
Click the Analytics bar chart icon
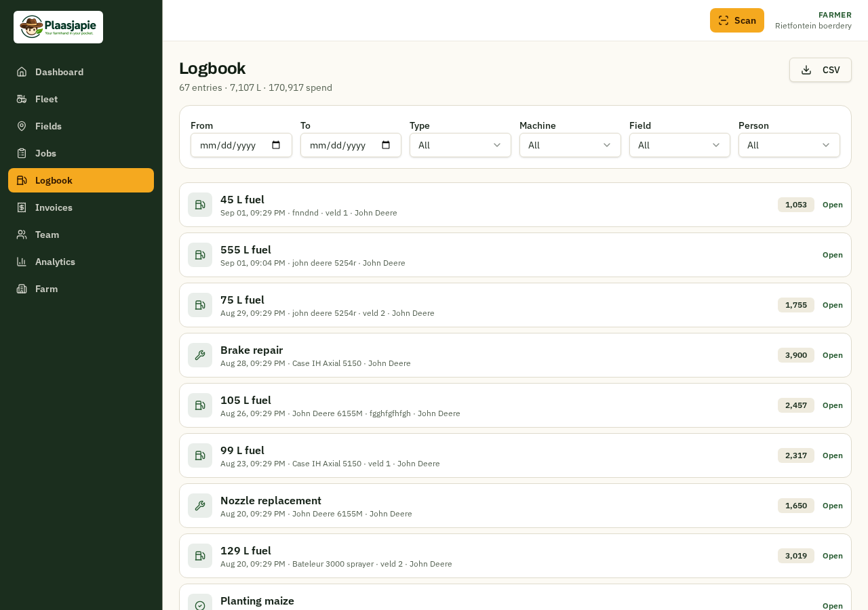pyautogui.click(x=22, y=262)
